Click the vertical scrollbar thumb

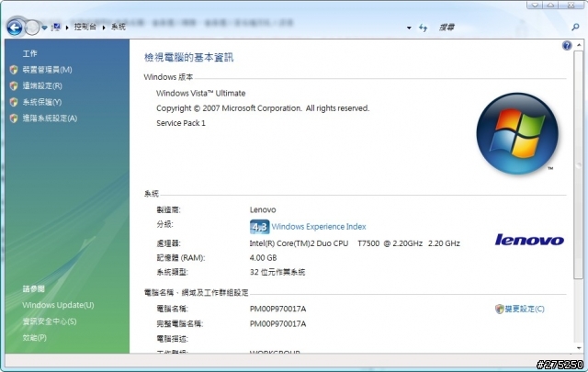579,165
